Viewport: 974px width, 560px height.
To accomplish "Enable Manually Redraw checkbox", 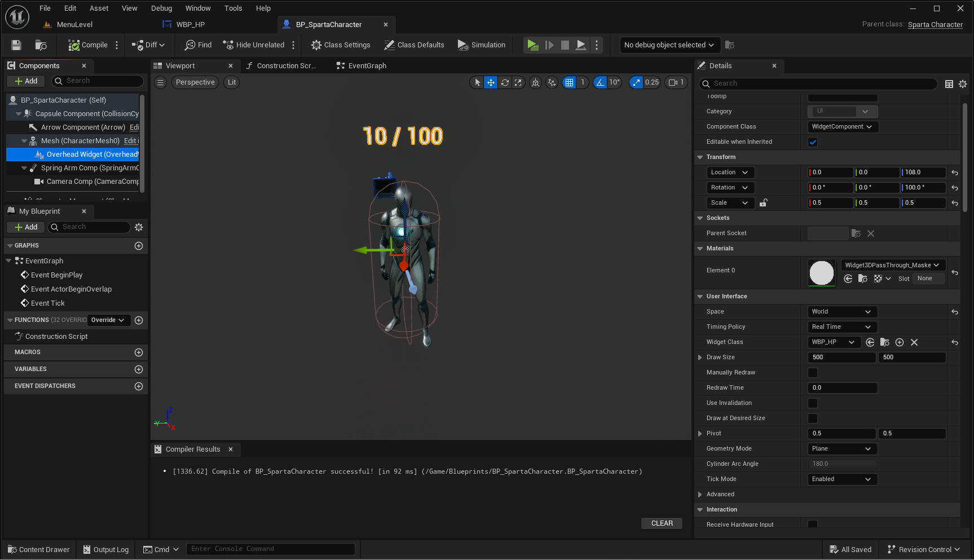I will tap(813, 373).
